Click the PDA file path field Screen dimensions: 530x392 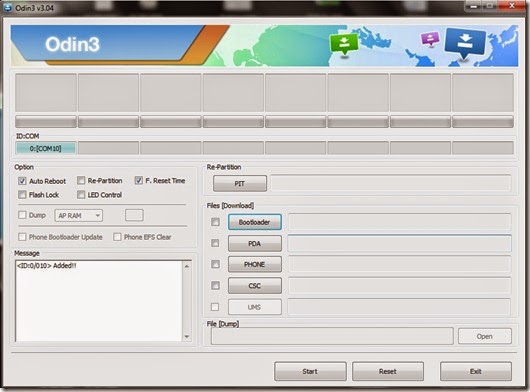tap(399, 243)
